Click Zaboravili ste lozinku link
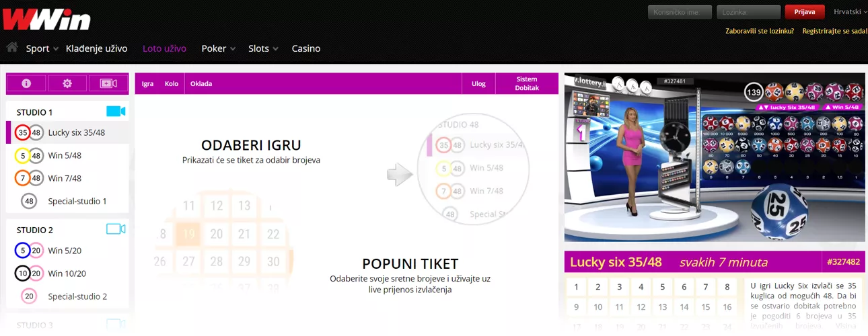This screenshot has height=336, width=868. [760, 31]
